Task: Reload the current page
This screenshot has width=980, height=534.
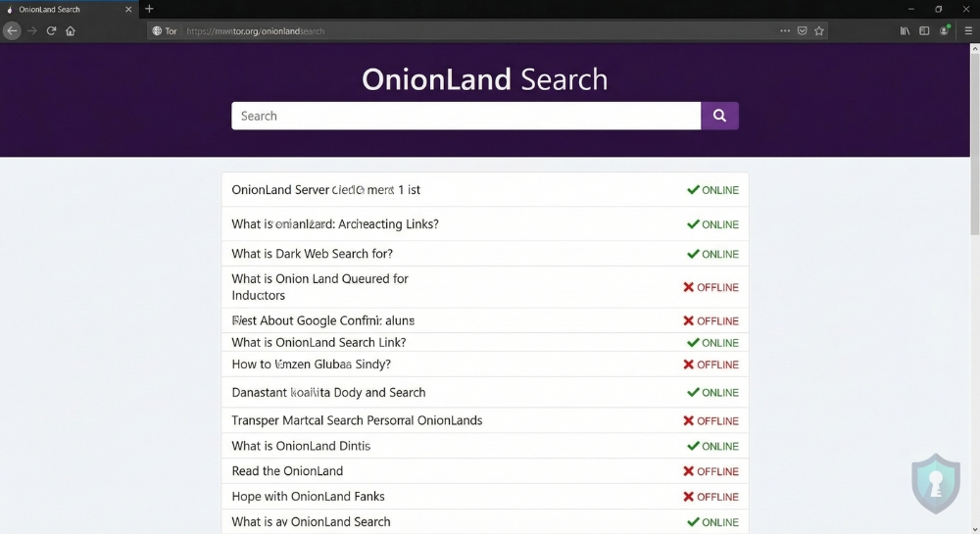Action: tap(51, 30)
